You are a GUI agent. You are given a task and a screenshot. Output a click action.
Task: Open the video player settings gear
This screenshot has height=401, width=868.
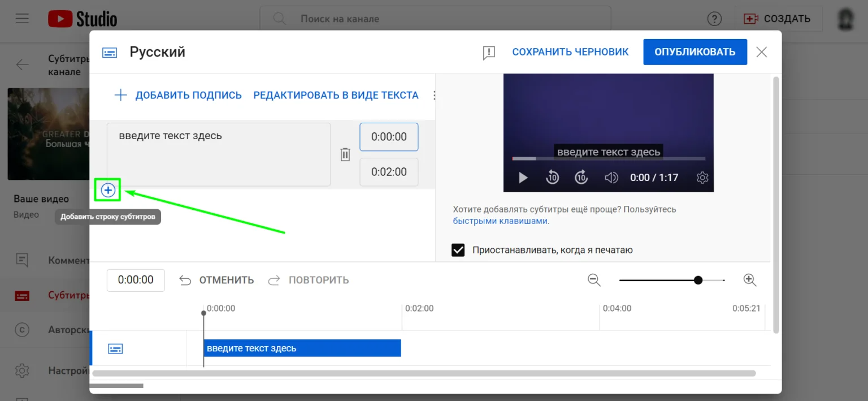pyautogui.click(x=702, y=178)
